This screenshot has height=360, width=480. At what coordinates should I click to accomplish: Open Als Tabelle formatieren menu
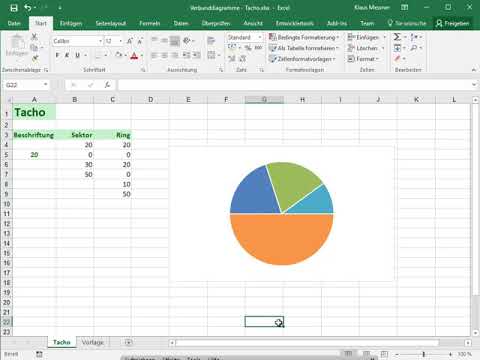[304, 48]
